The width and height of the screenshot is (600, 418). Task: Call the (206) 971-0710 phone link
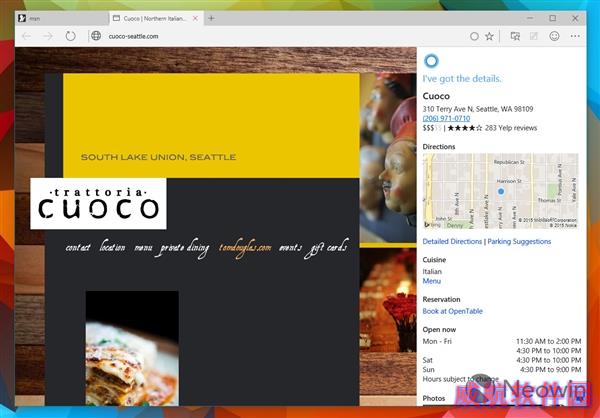coord(446,118)
